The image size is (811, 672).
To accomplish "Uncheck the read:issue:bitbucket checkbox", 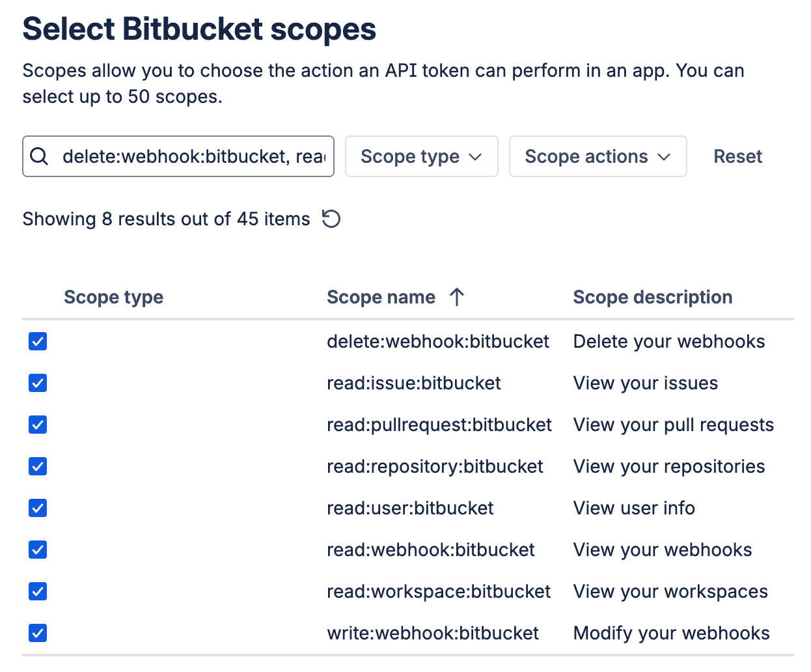I will point(38,383).
